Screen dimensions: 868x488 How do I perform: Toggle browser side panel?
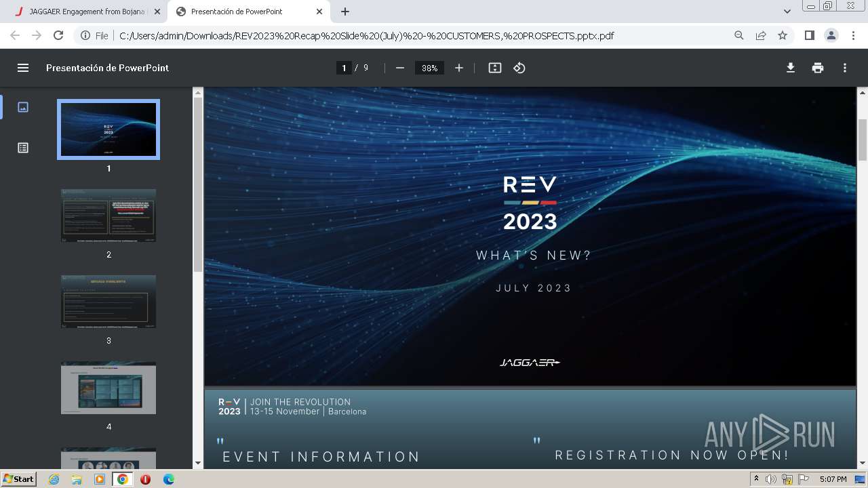click(809, 35)
